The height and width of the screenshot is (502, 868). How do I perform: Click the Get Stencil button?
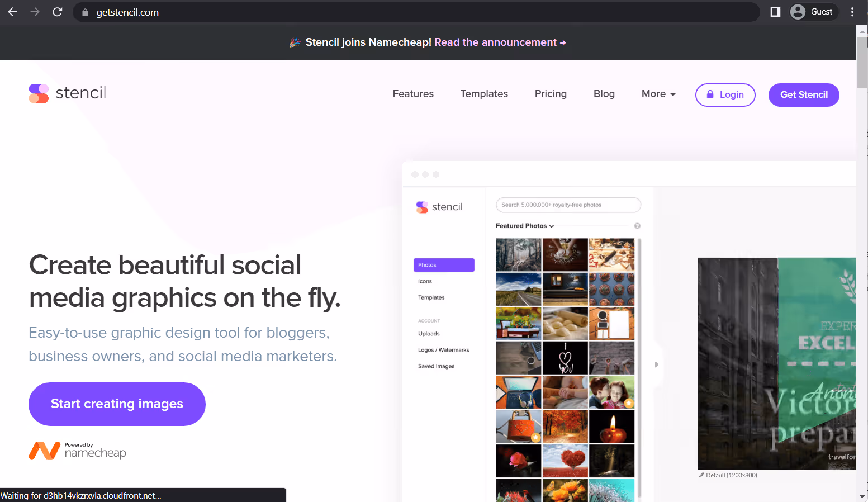click(804, 94)
